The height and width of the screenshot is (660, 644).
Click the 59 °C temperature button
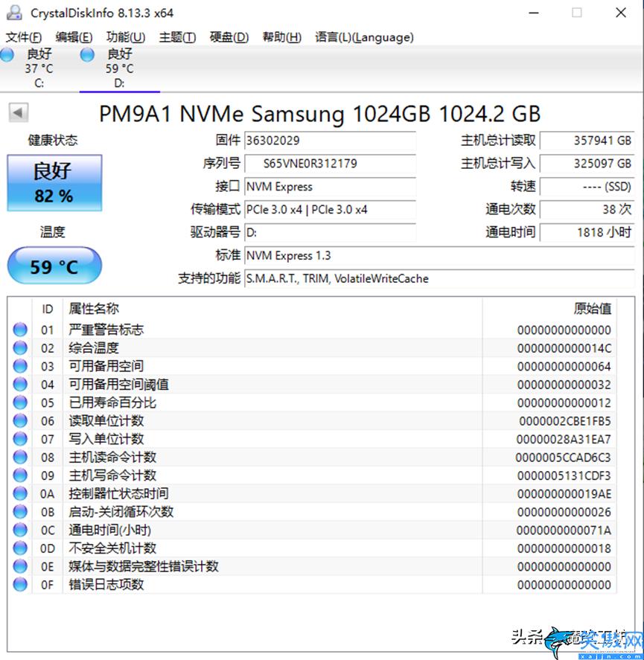pyautogui.click(x=54, y=266)
